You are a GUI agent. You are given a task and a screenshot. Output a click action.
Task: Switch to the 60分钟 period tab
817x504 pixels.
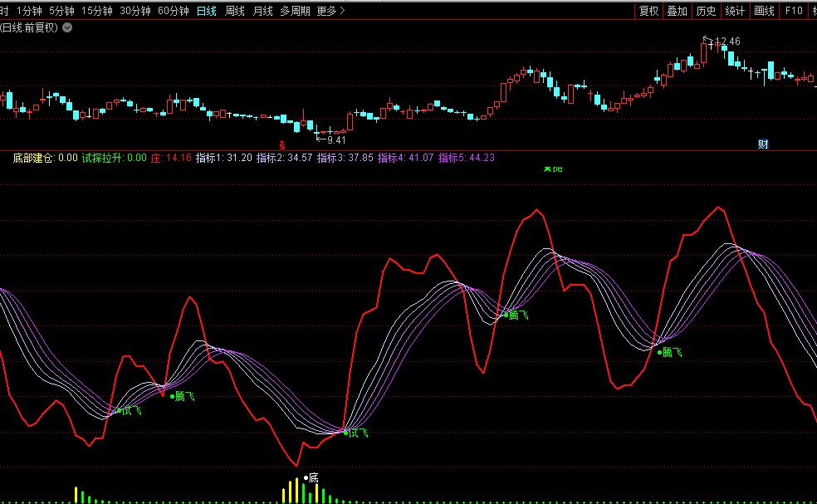pyautogui.click(x=173, y=11)
